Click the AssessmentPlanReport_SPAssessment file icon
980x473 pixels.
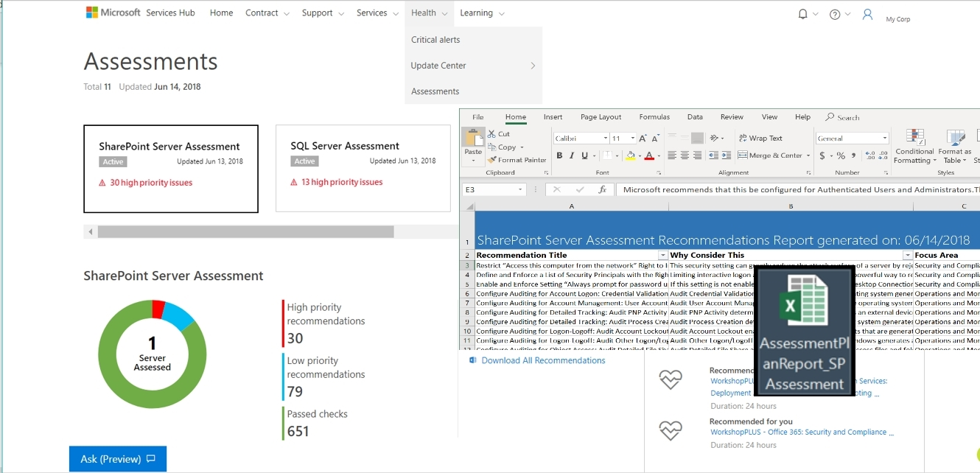[x=805, y=331]
